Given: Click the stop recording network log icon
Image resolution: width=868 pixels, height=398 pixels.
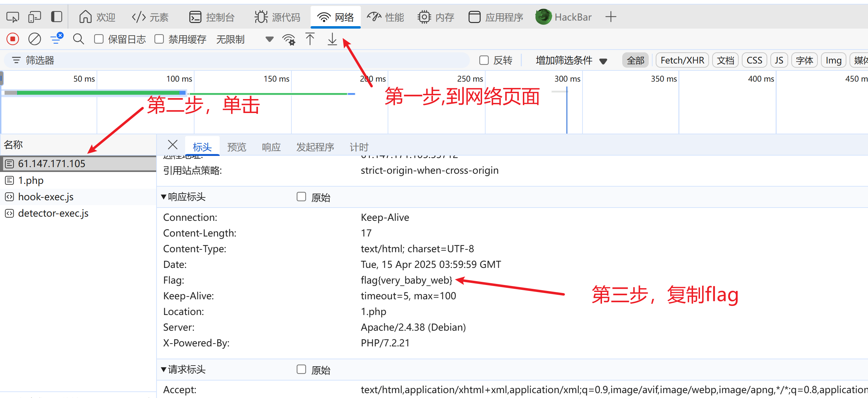Looking at the screenshot, I should pyautogui.click(x=13, y=39).
